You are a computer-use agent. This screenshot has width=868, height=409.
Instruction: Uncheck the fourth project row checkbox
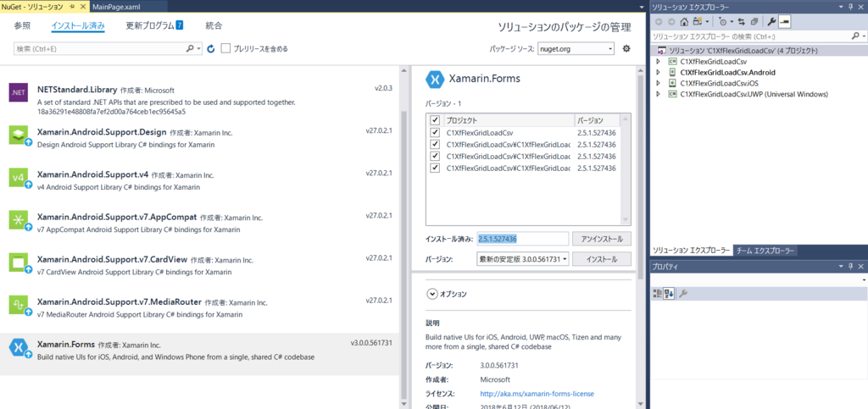[x=435, y=168]
